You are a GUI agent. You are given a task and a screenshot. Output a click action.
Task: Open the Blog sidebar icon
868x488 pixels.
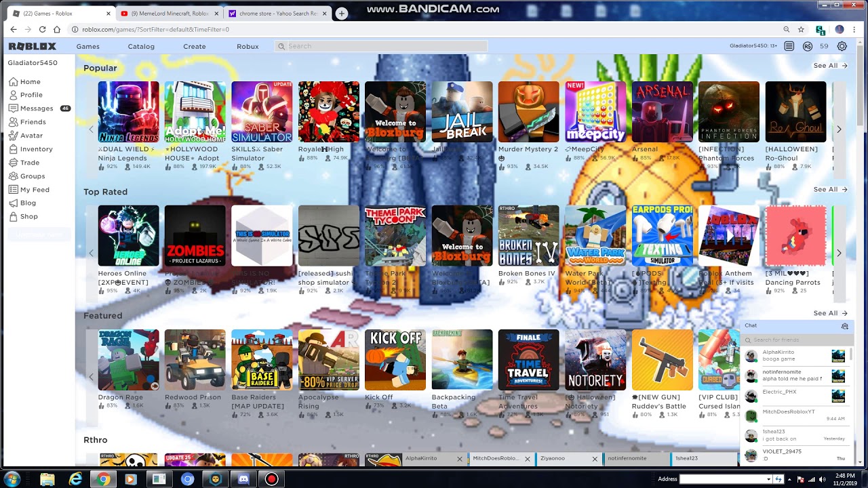click(13, 203)
